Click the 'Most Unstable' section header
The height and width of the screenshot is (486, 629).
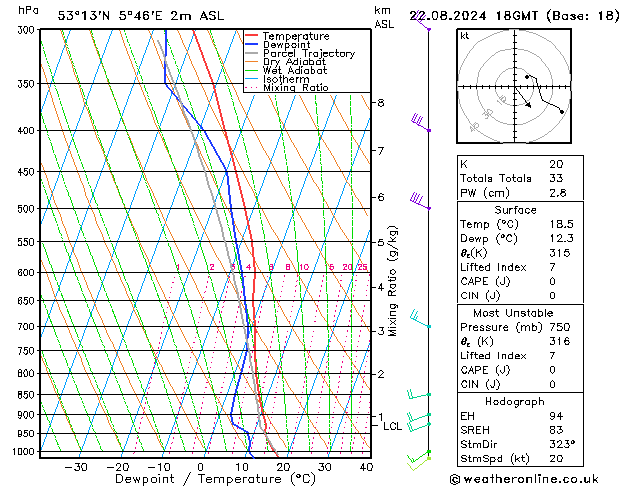tap(513, 313)
